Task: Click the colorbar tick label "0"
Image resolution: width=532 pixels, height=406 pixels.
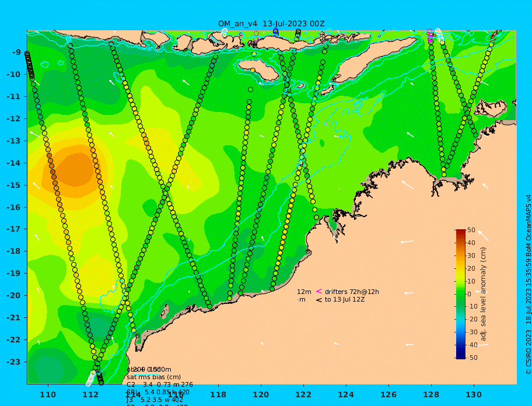Action: tap(469, 294)
